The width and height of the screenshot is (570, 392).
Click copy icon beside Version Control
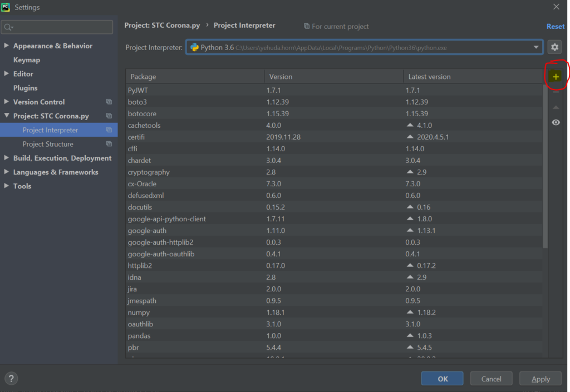[109, 102]
